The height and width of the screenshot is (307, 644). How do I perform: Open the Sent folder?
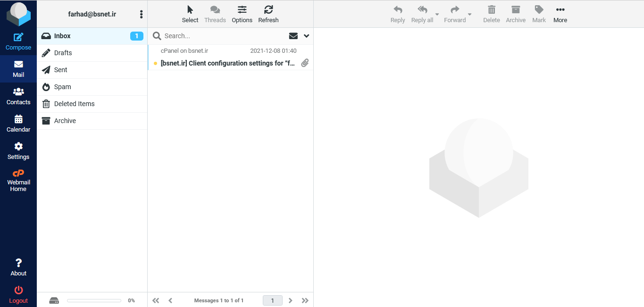click(92, 70)
